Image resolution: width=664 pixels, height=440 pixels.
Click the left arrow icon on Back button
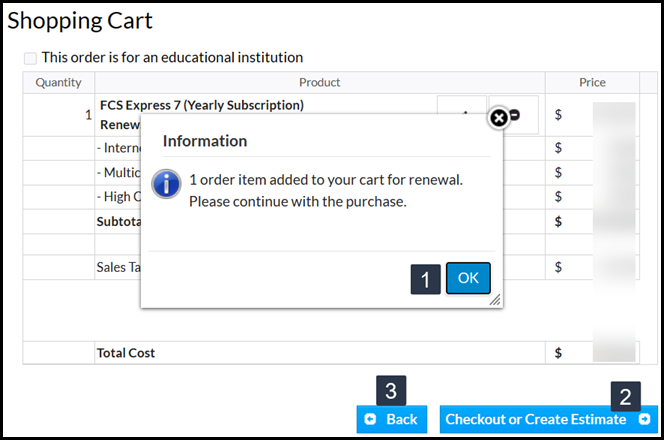pyautogui.click(x=371, y=419)
